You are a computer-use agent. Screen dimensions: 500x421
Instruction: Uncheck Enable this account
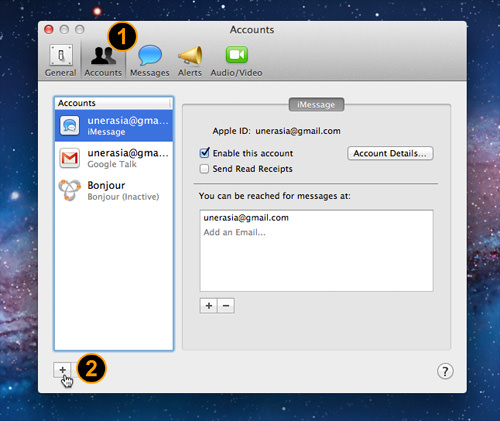[x=204, y=153]
